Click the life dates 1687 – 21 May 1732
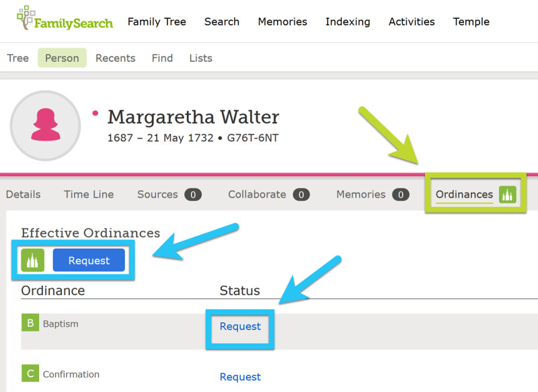Image resolution: width=538 pixels, height=392 pixels. click(161, 138)
